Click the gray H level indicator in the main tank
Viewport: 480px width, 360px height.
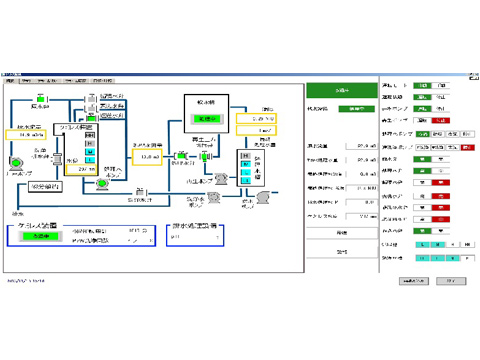90,143
